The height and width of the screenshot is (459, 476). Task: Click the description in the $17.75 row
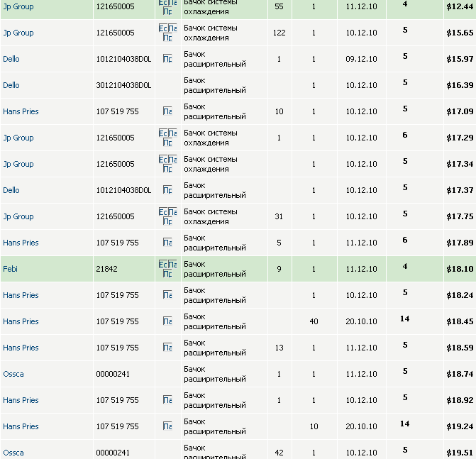211,216
